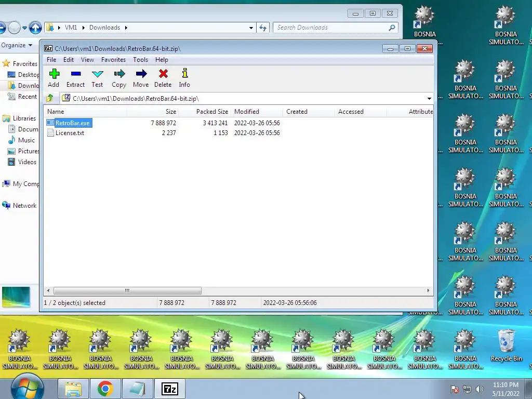This screenshot has width=532, height=399.
Task: Expand the 7-Zip address path dropdown
Action: coord(429,98)
